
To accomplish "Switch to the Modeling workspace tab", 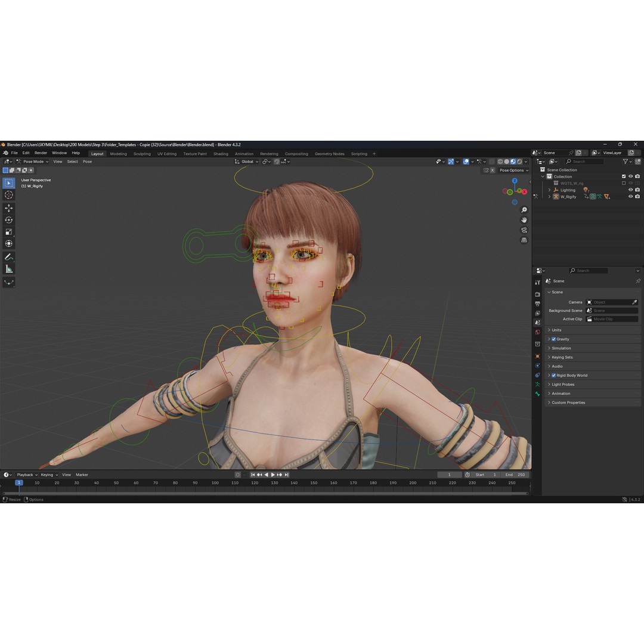I will [x=118, y=154].
